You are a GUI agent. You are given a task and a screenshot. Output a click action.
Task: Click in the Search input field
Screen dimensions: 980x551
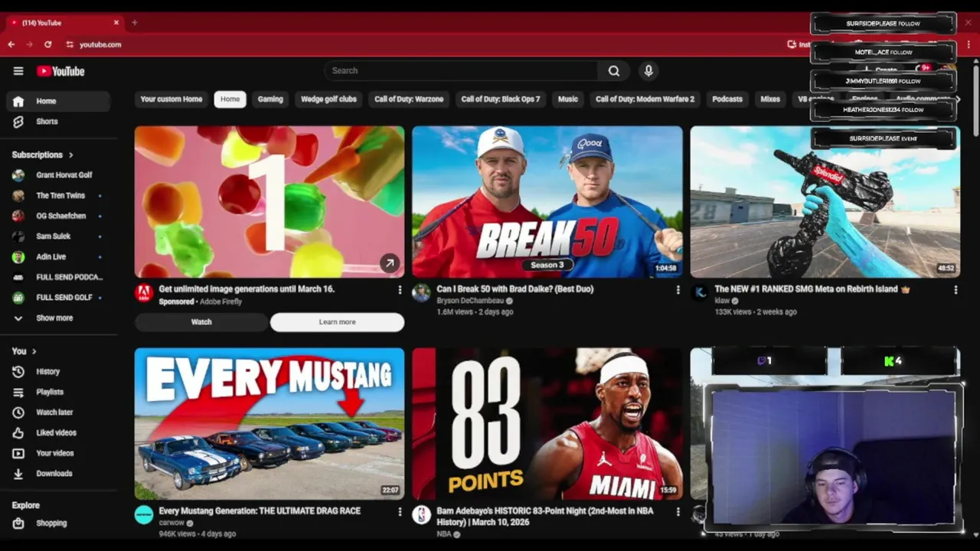point(462,70)
